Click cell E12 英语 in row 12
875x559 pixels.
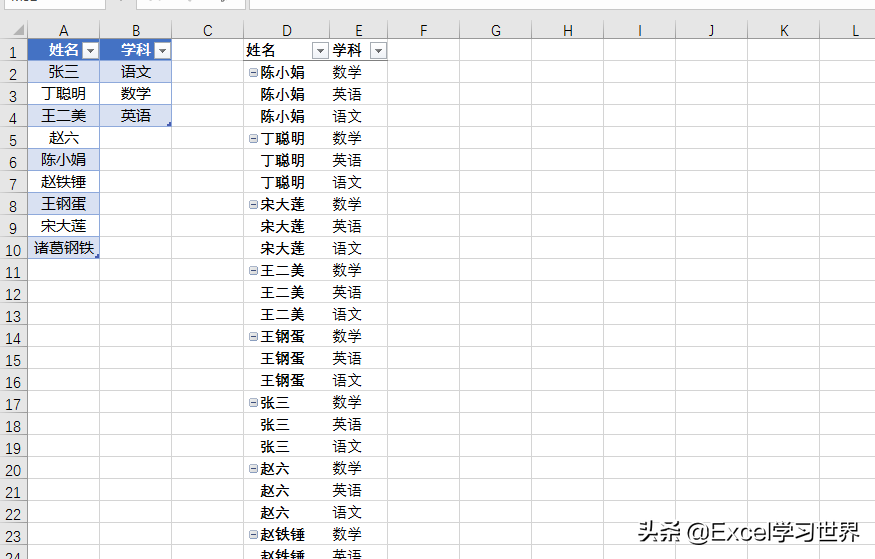tap(358, 292)
